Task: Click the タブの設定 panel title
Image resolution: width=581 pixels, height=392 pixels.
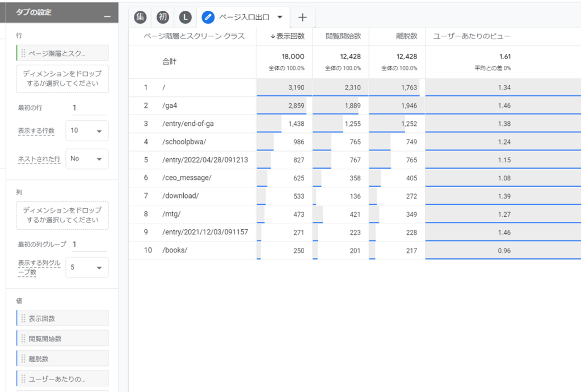Action: click(x=33, y=12)
